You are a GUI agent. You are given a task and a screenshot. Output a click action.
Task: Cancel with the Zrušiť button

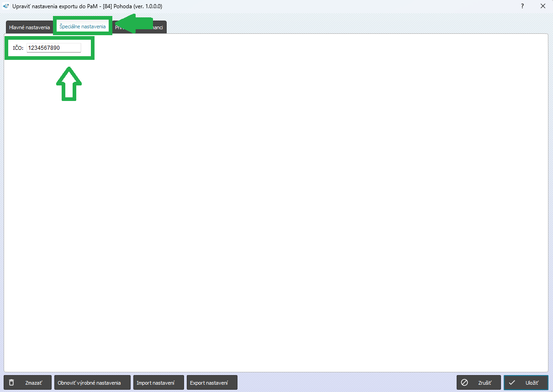pyautogui.click(x=479, y=382)
